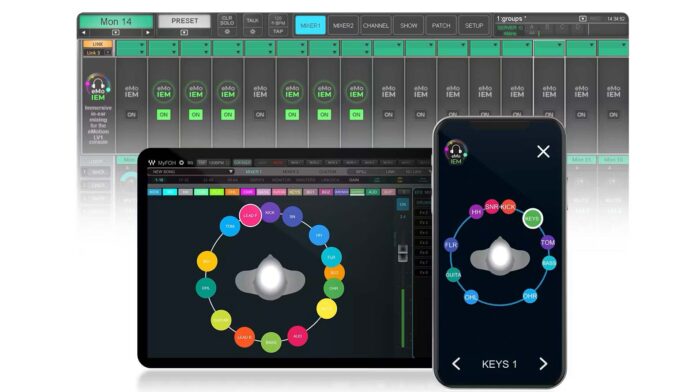Open last channel strip's header dropdown
Screen dimensions: 696x392
pyautogui.click(x=624, y=45)
